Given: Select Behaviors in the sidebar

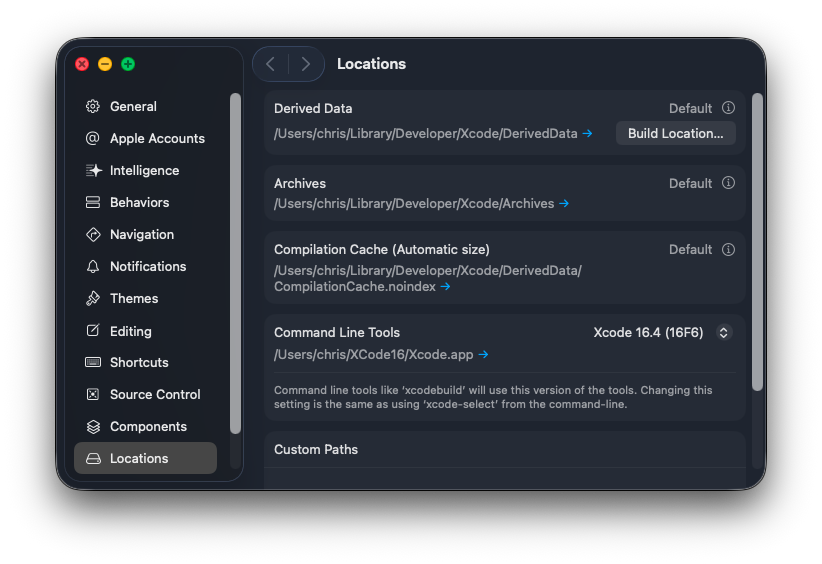Looking at the screenshot, I should [x=145, y=202].
